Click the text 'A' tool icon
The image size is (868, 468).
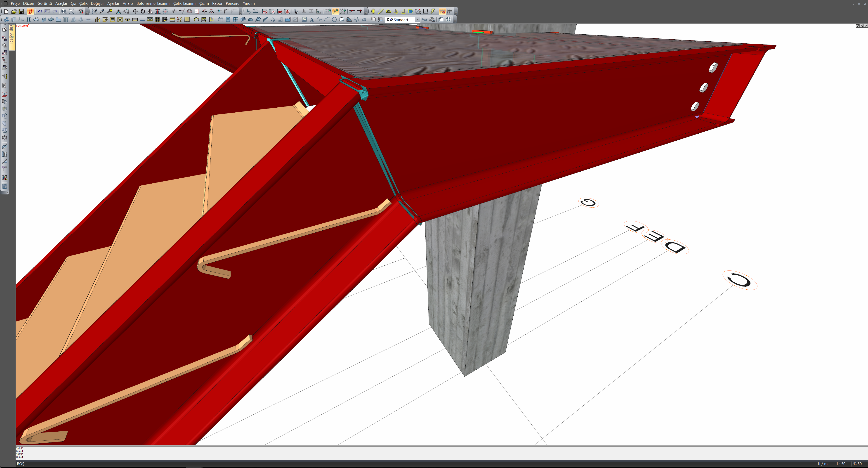pyautogui.click(x=312, y=19)
